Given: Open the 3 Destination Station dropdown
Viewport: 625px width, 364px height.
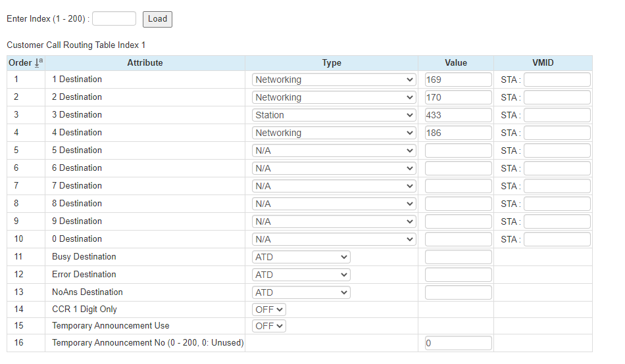Looking at the screenshot, I should (x=334, y=115).
